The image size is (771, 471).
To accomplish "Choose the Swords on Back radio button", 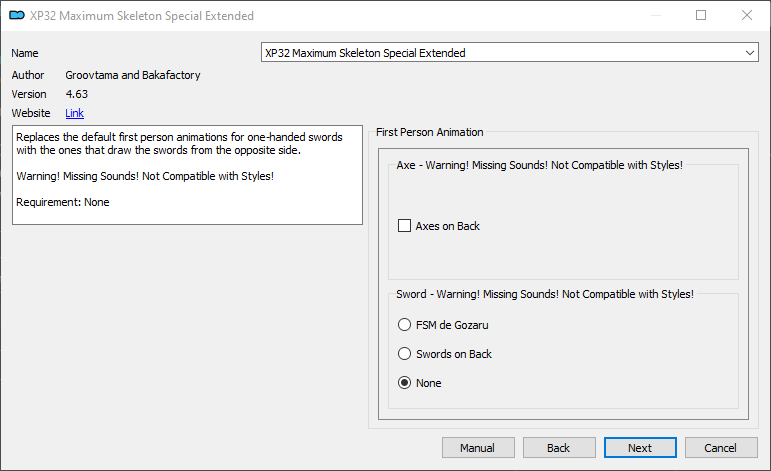I will point(405,354).
